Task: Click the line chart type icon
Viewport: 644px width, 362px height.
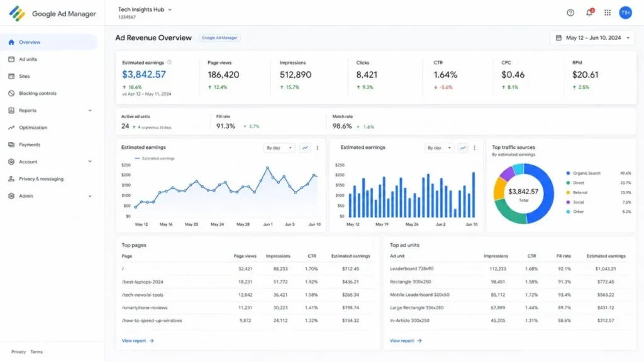Action: click(x=305, y=148)
